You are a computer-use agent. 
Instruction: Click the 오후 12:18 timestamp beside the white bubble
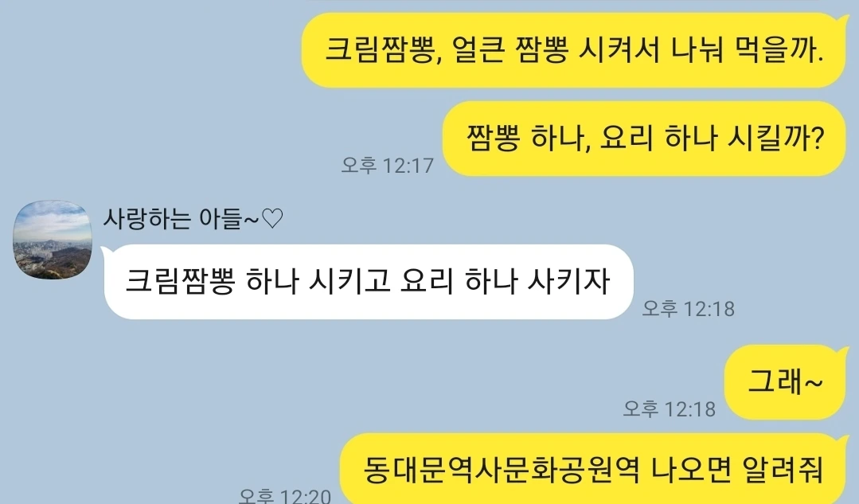coord(688,308)
